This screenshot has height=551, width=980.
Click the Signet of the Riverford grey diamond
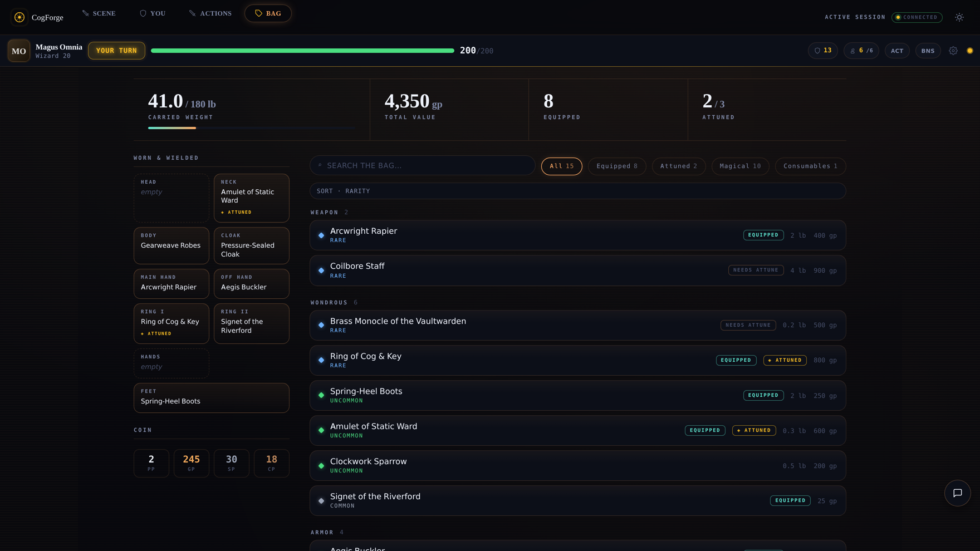(321, 501)
